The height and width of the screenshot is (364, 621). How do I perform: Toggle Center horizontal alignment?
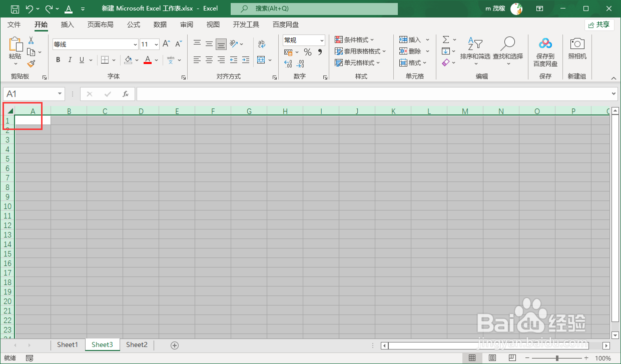(209, 60)
